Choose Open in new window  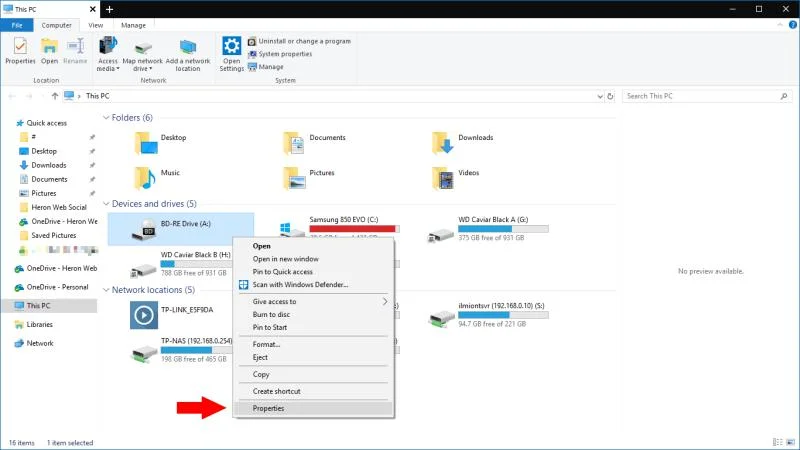coord(285,259)
